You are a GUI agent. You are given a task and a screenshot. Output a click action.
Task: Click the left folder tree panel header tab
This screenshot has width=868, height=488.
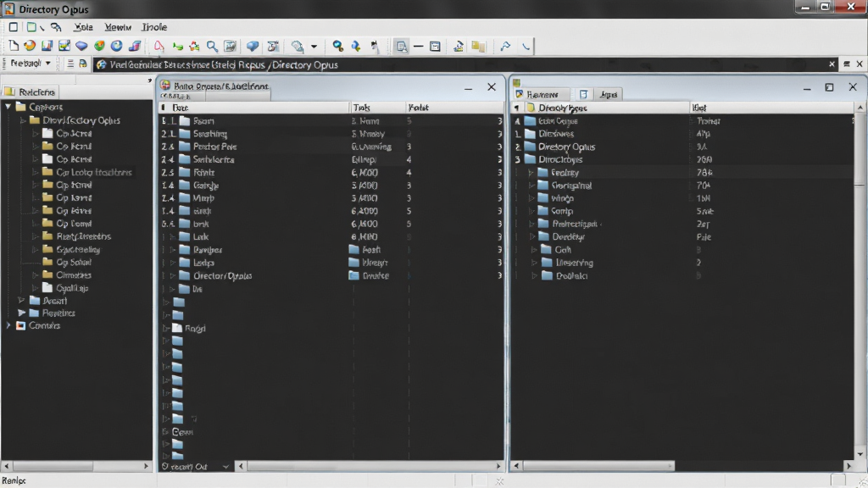(x=31, y=91)
